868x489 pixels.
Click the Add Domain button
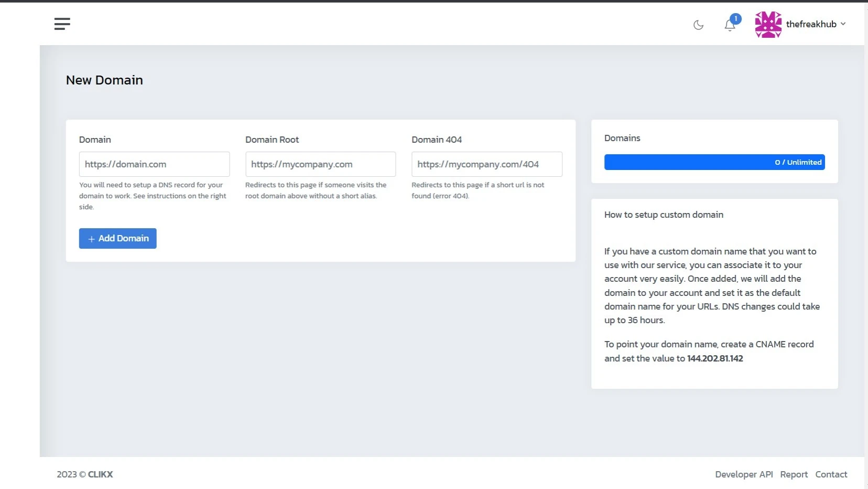[x=118, y=238]
